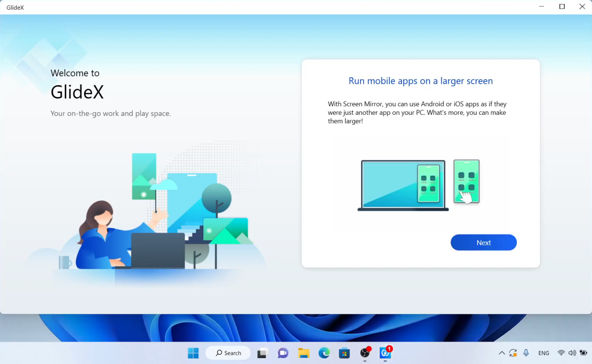Image resolution: width=592 pixels, height=364 pixels.
Task: Open Microsoft Store from the taskbar
Action: (344, 353)
